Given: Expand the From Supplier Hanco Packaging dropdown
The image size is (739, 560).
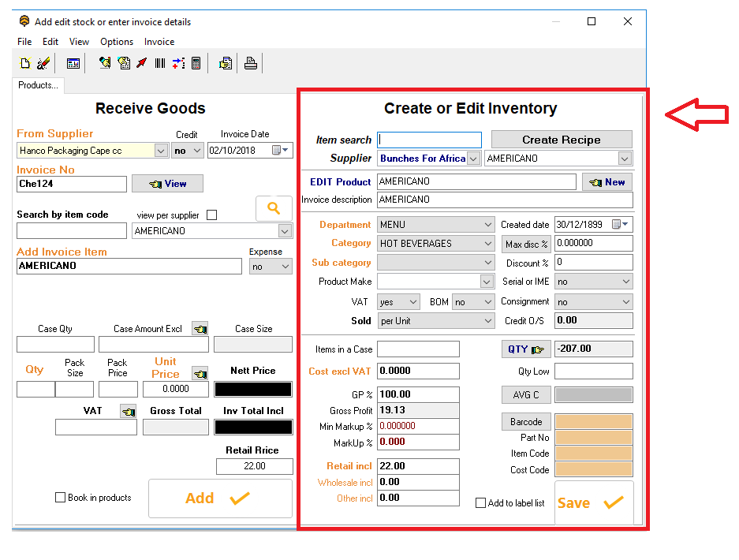Looking at the screenshot, I should point(161,151).
